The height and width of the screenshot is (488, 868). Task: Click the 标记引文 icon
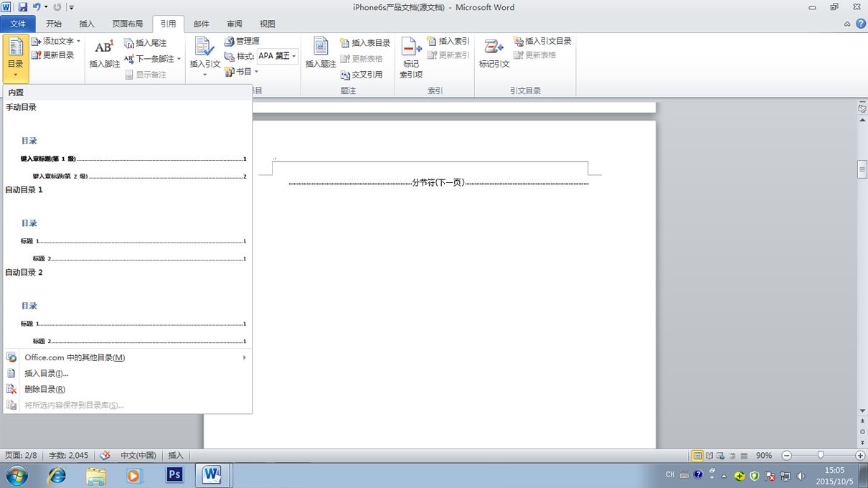tap(494, 47)
